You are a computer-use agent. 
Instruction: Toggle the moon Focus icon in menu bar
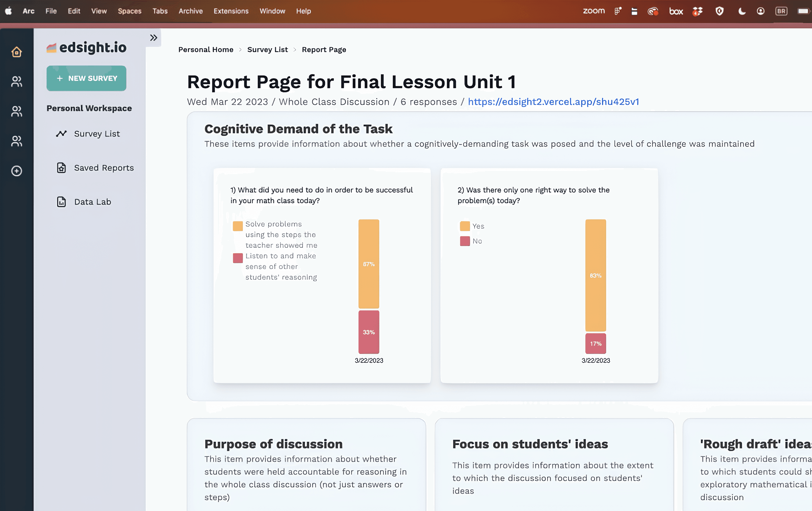click(x=742, y=11)
